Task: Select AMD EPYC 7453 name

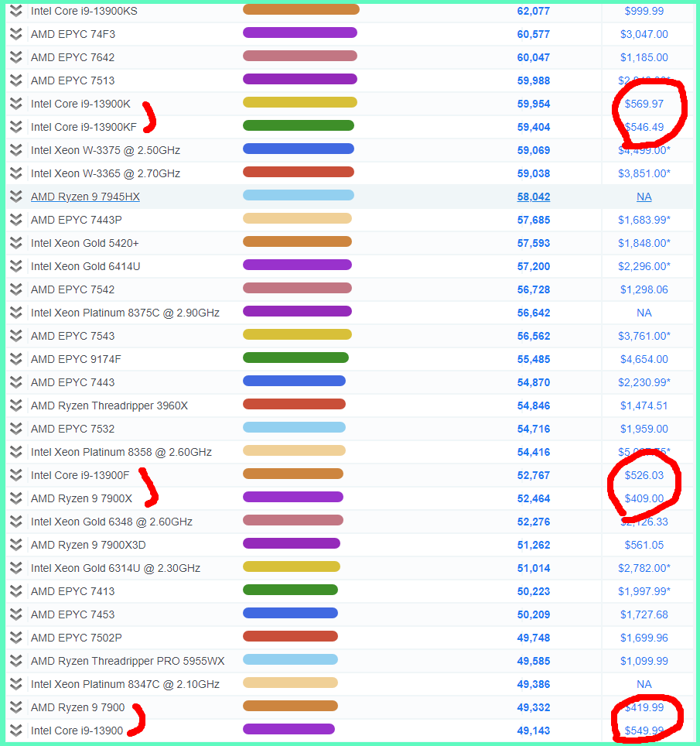Action: coord(73,614)
